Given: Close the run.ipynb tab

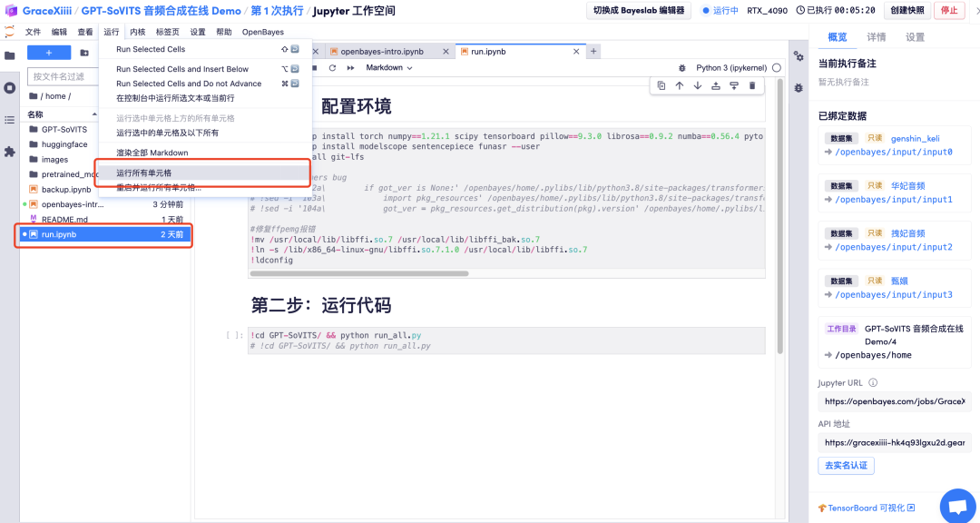Looking at the screenshot, I should 577,51.
